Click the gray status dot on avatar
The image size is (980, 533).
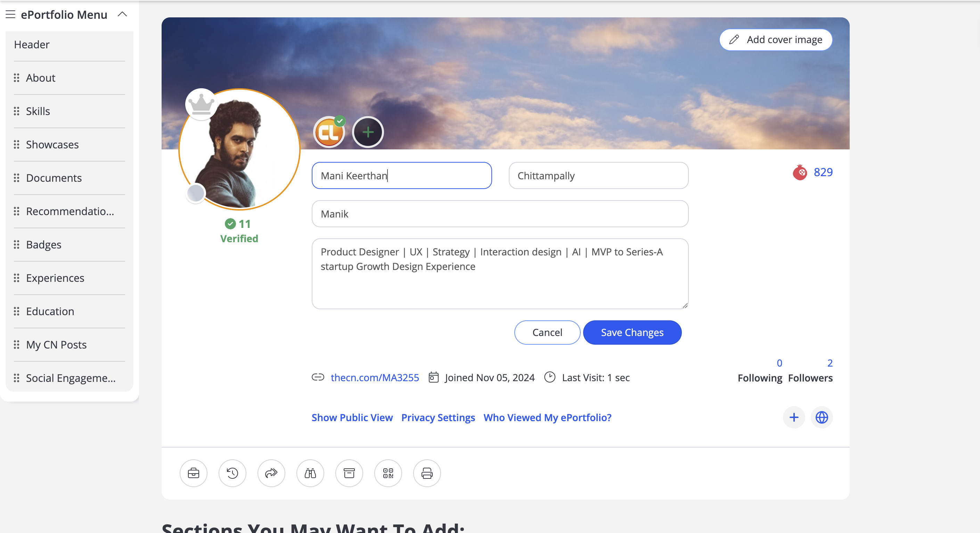[196, 193]
